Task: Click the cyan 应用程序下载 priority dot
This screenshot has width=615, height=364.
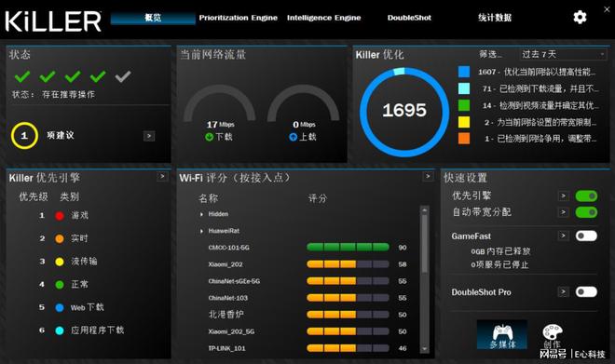Action: coord(60,330)
